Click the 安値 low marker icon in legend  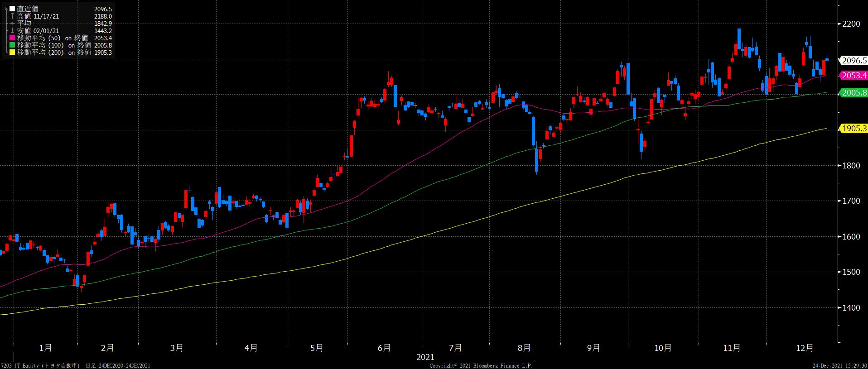(12, 31)
